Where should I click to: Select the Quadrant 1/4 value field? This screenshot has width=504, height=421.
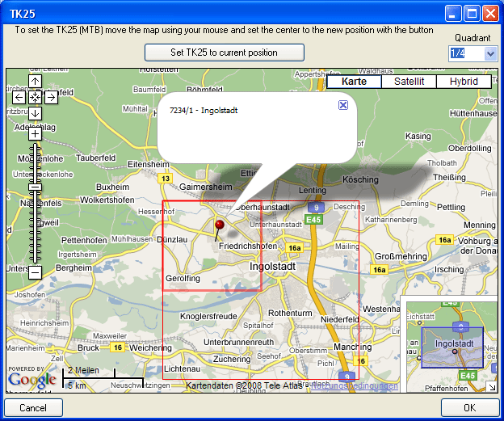(466, 53)
